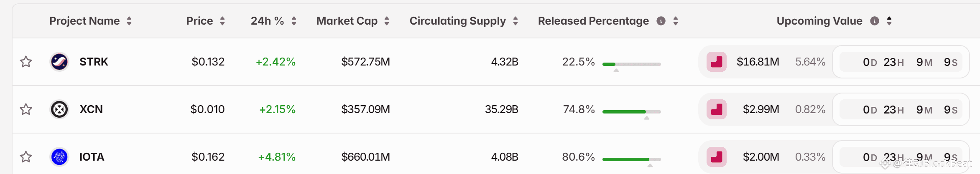Click the XCN unlock countdown timer

pos(901,109)
